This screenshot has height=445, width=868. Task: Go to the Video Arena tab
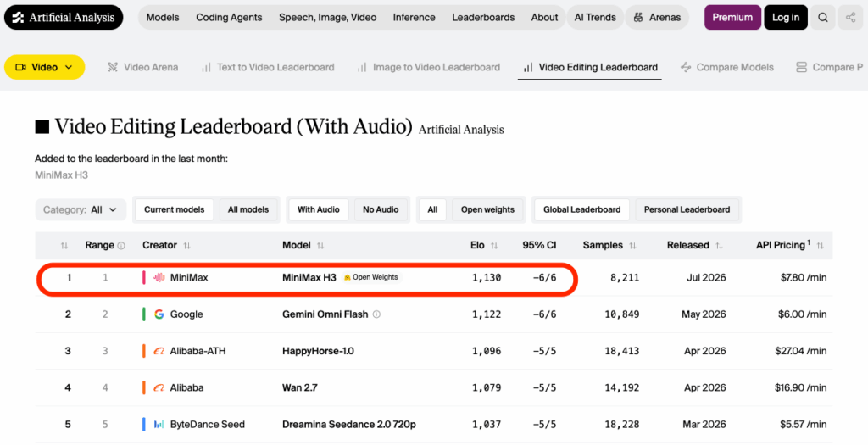(x=142, y=67)
